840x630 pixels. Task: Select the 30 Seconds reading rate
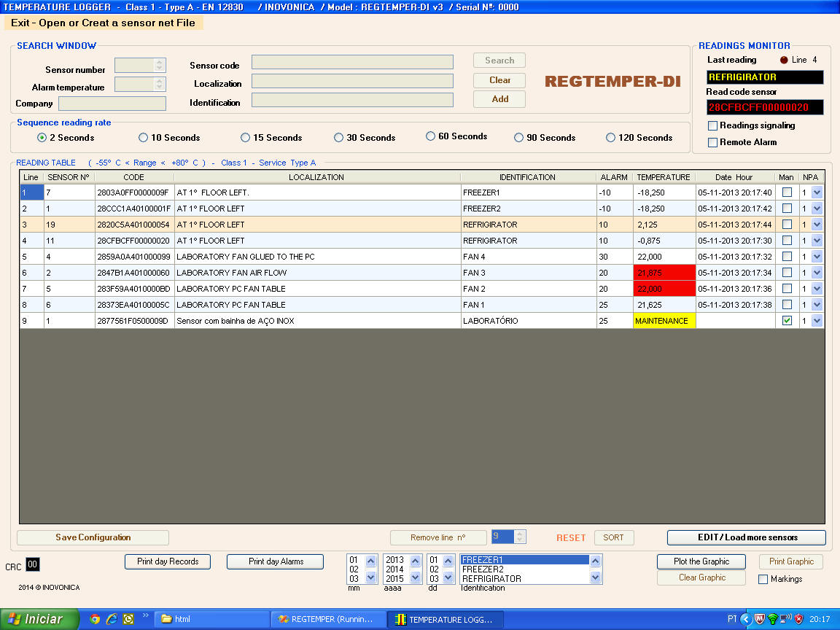[x=339, y=138]
